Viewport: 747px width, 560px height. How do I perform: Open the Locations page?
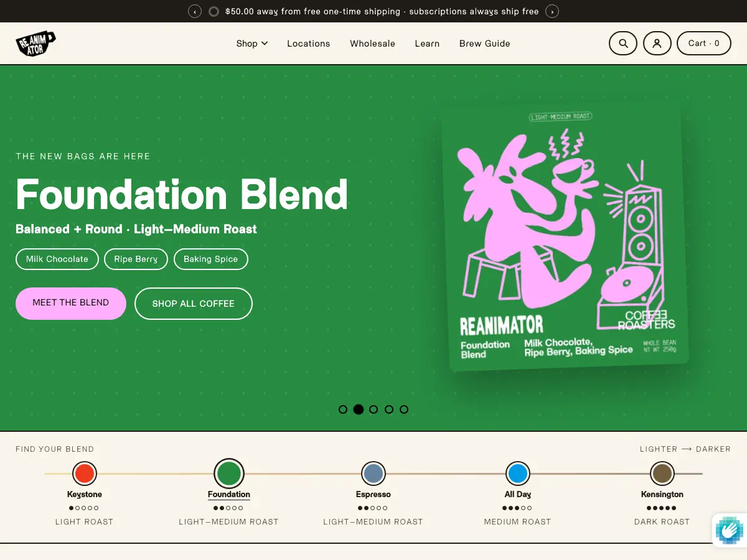pyautogui.click(x=309, y=44)
